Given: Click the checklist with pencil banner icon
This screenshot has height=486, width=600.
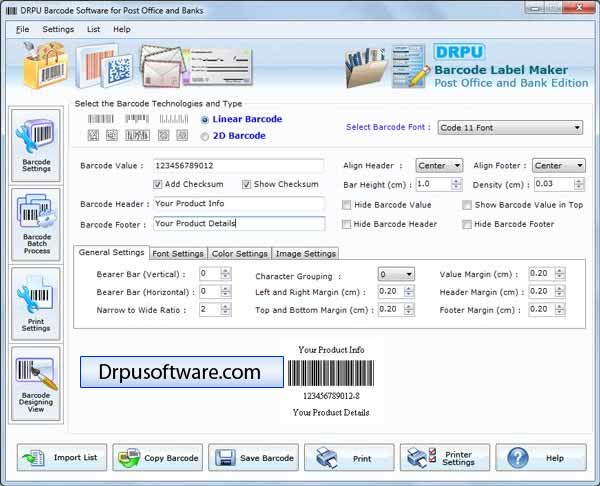Looking at the screenshot, I should click(409, 66).
